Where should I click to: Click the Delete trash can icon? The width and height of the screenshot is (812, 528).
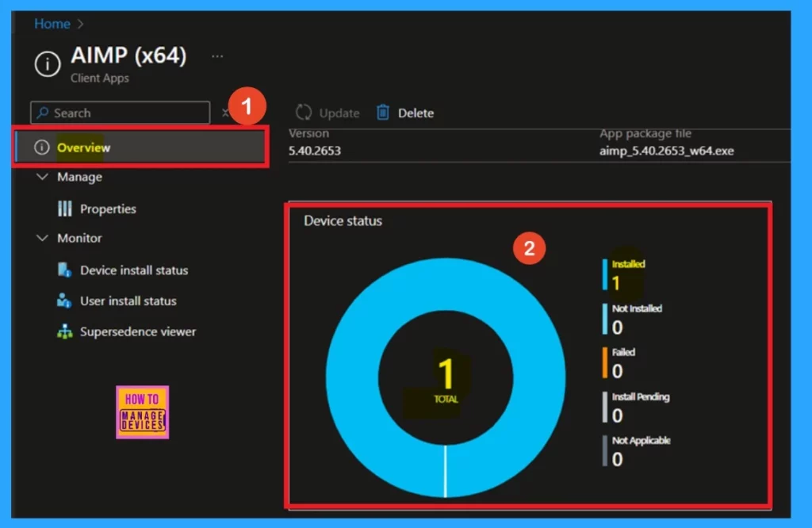383,112
